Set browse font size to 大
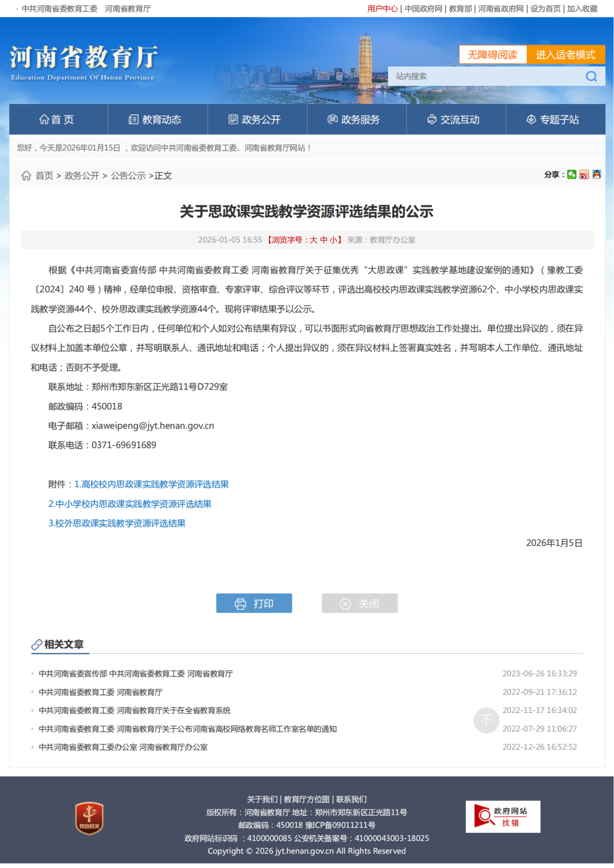The image size is (614, 868). tap(313, 240)
